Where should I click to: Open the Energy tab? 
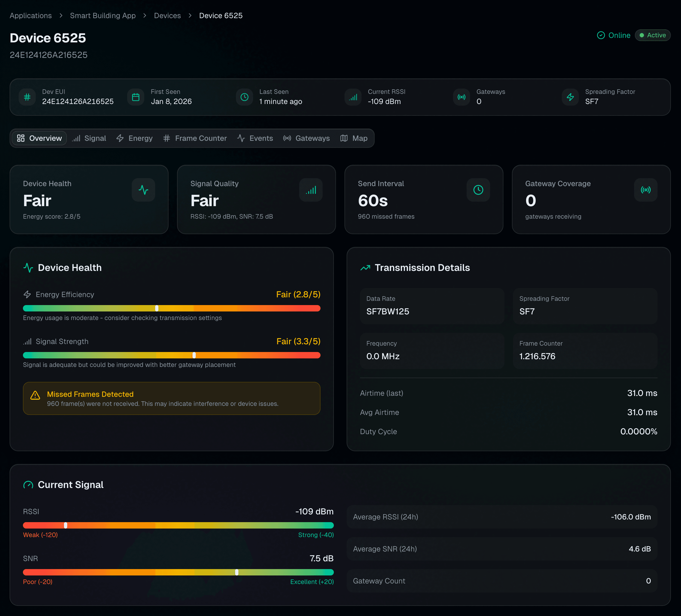[134, 138]
